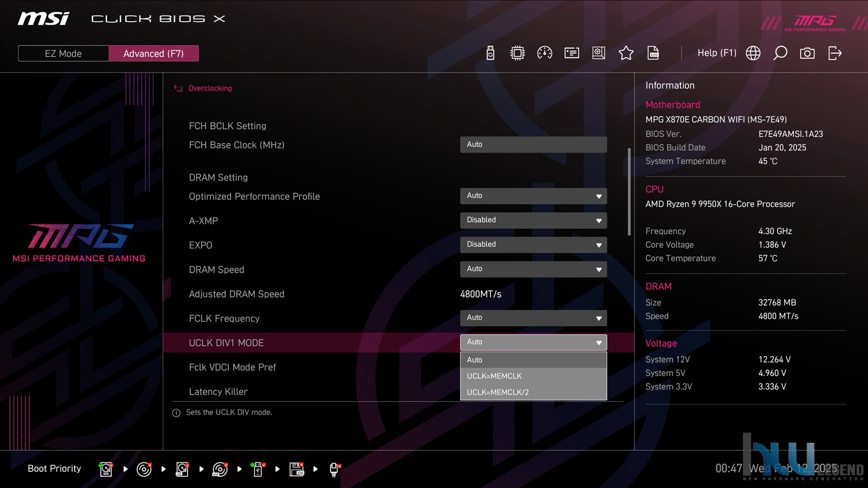
Task: Choose UCLK=MEMCLK option
Action: pos(533,376)
